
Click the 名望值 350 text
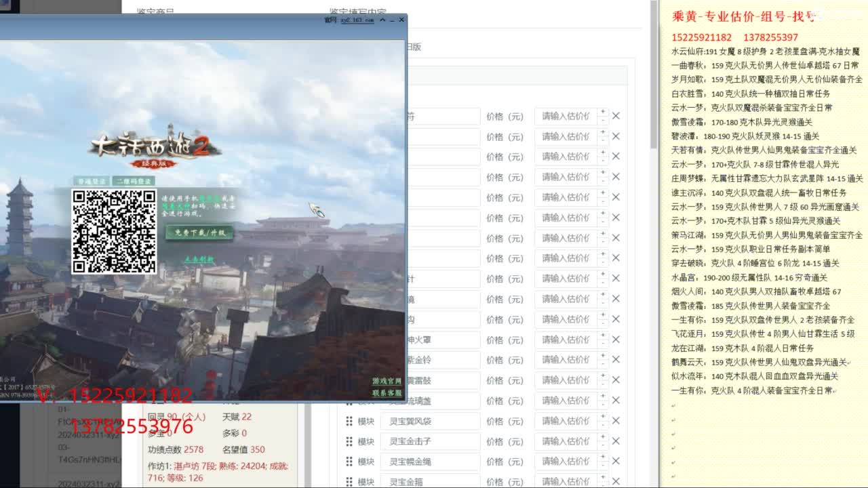pos(243,449)
